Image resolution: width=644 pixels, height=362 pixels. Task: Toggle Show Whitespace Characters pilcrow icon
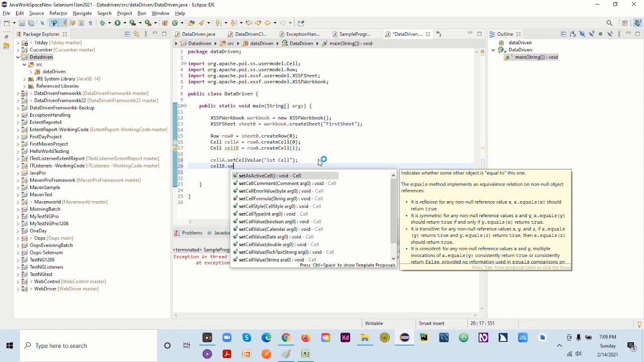click(91, 23)
